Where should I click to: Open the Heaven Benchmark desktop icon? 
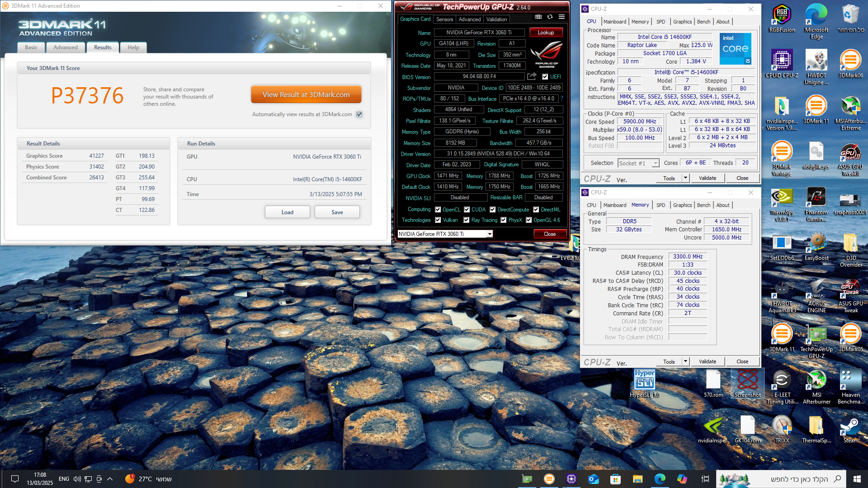(851, 387)
